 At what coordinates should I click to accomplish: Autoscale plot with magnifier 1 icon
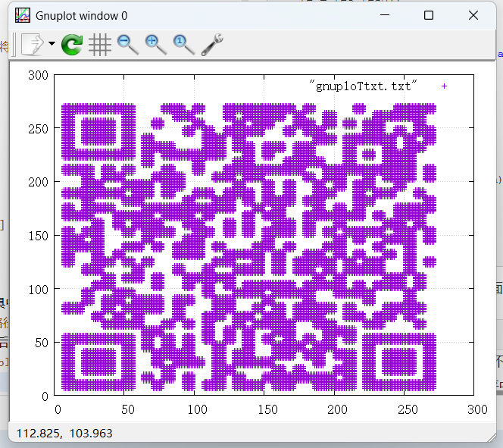pyautogui.click(x=184, y=44)
